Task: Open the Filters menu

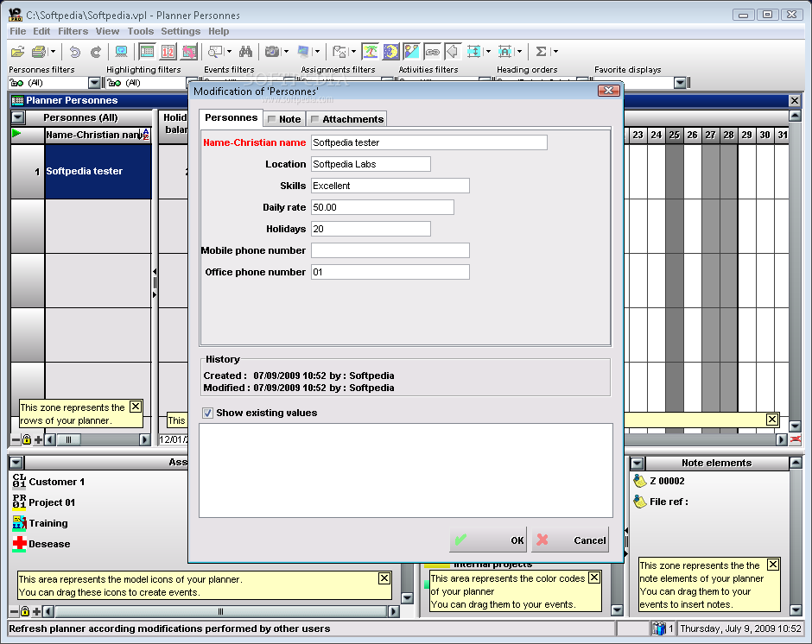Action: click(x=73, y=31)
